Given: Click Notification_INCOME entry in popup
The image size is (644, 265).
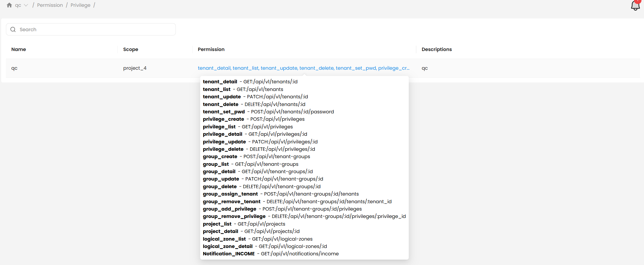Looking at the screenshot, I should click(x=229, y=254).
